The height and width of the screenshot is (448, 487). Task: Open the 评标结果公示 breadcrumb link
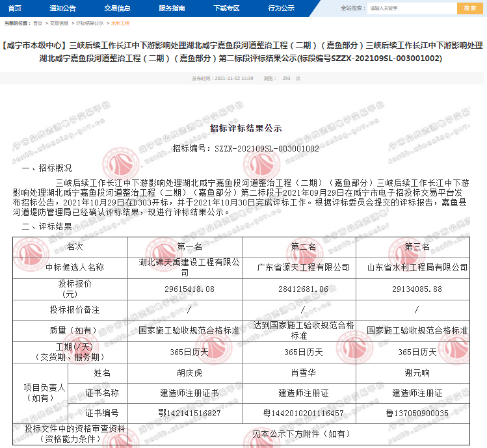(x=90, y=23)
